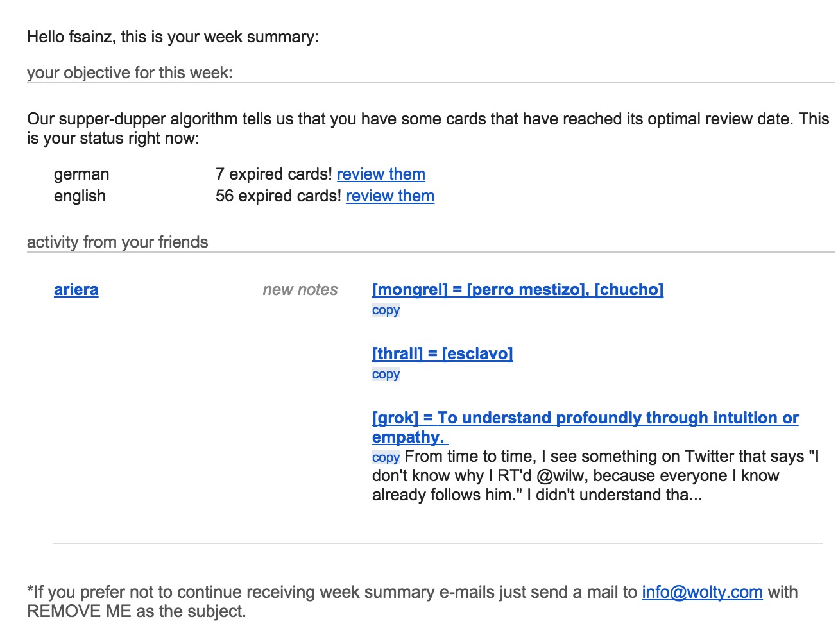Click the 'new notes' activity label

[300, 290]
